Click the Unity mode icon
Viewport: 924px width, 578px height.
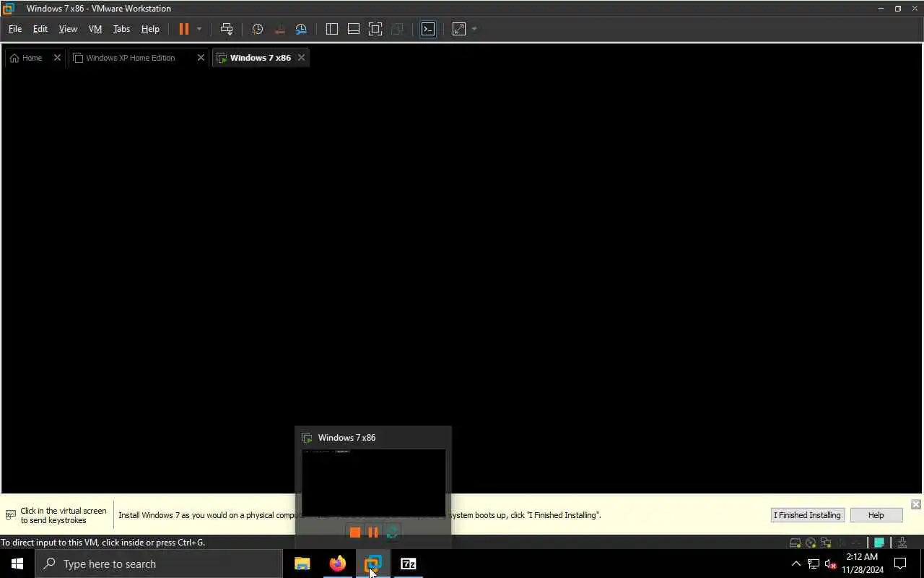point(397,29)
